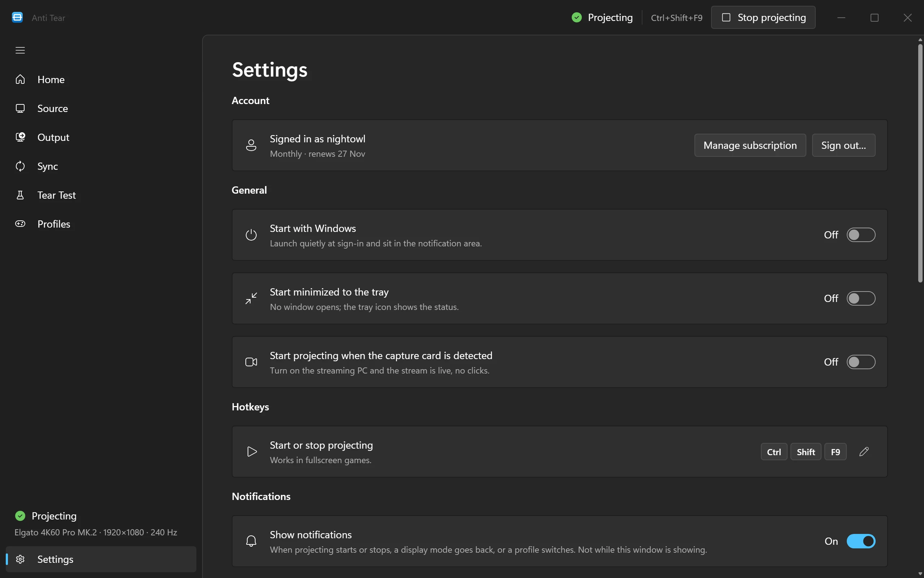
Task: Enable projecting when capture card detected toggle
Action: (861, 362)
